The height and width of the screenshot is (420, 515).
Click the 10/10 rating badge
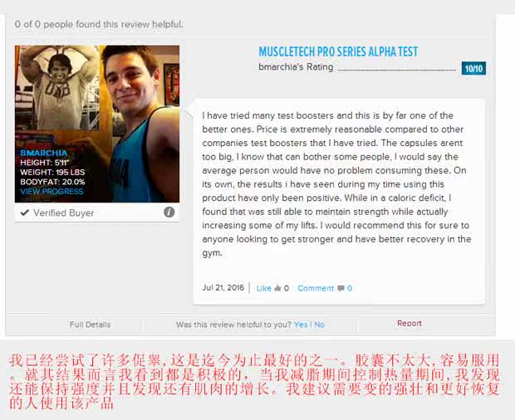pyautogui.click(x=473, y=68)
